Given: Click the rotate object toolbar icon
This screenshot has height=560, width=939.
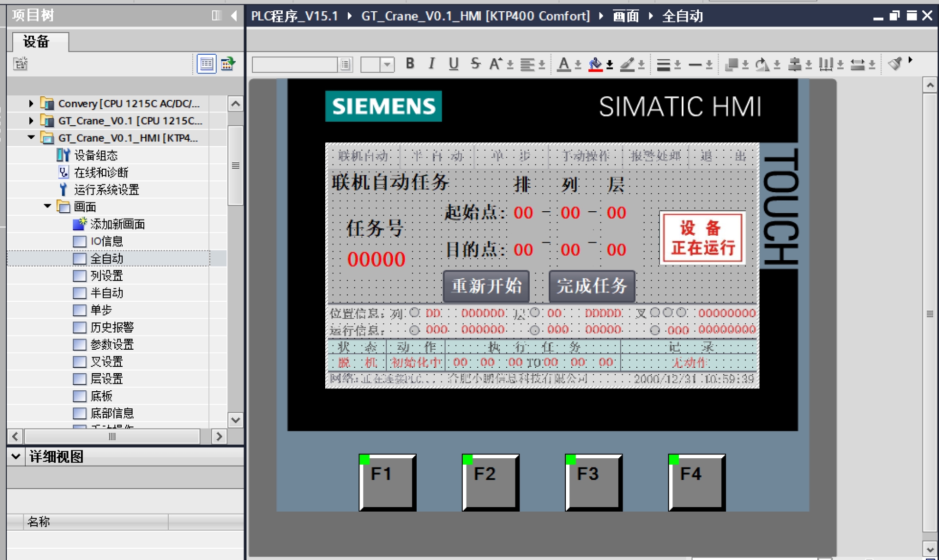Looking at the screenshot, I should (x=761, y=64).
